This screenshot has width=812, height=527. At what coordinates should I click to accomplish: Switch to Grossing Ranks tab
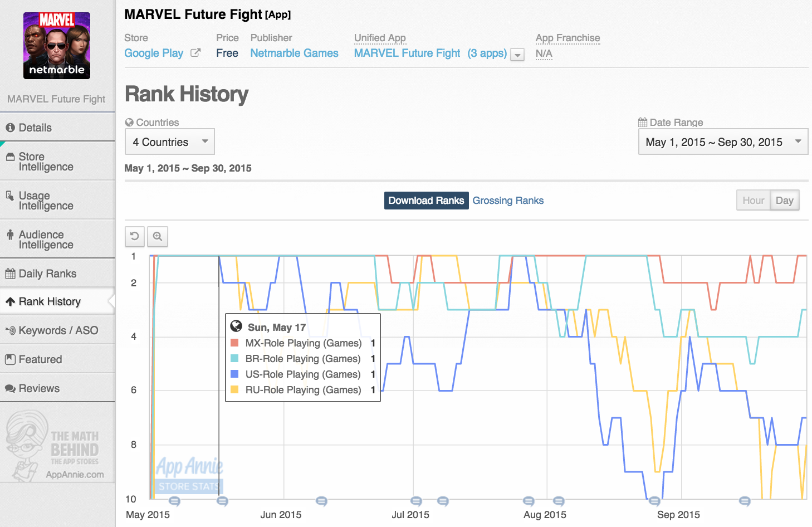pos(508,201)
